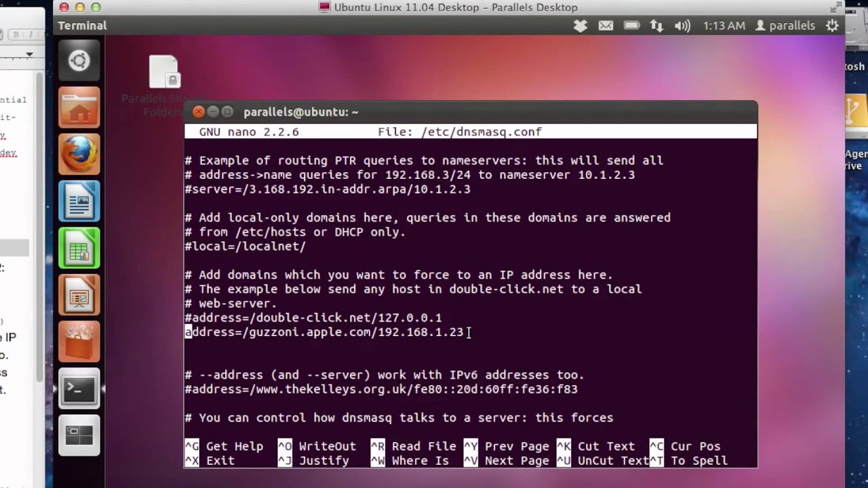Click the ^G Get Help shortcut

(x=224, y=446)
